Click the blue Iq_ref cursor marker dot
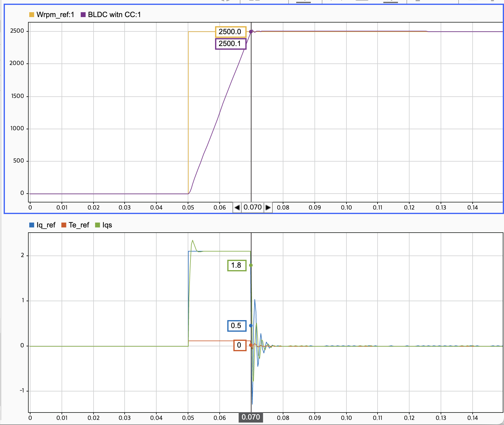 pos(251,326)
